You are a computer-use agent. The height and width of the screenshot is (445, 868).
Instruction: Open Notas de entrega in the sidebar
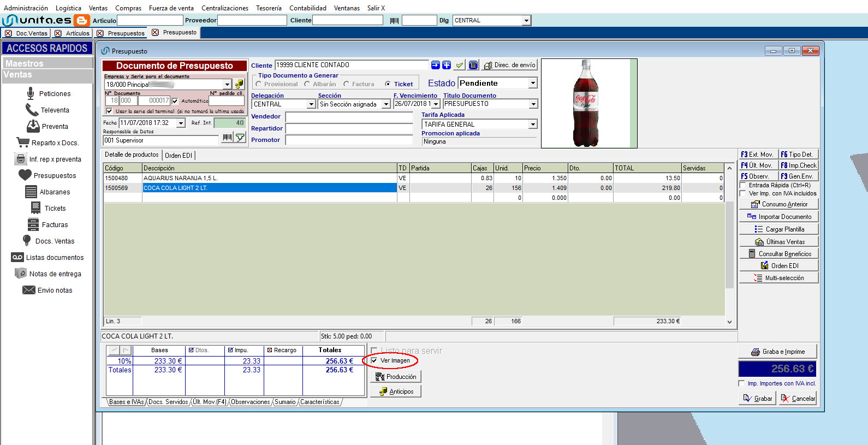(48, 274)
